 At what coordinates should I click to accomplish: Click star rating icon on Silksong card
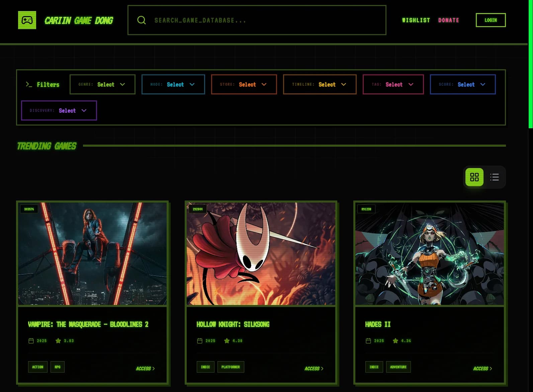point(227,341)
